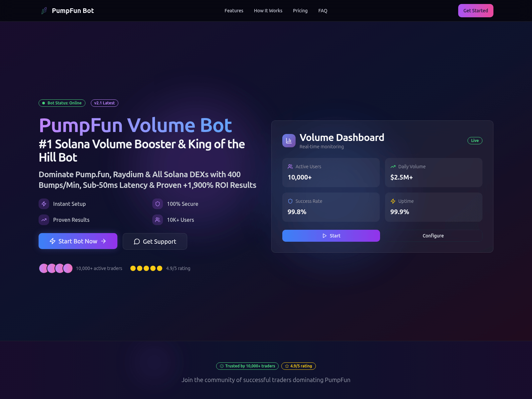Image resolution: width=532 pixels, height=399 pixels.
Task: Click the Bot Status: Online badge
Action: pyautogui.click(x=62, y=103)
